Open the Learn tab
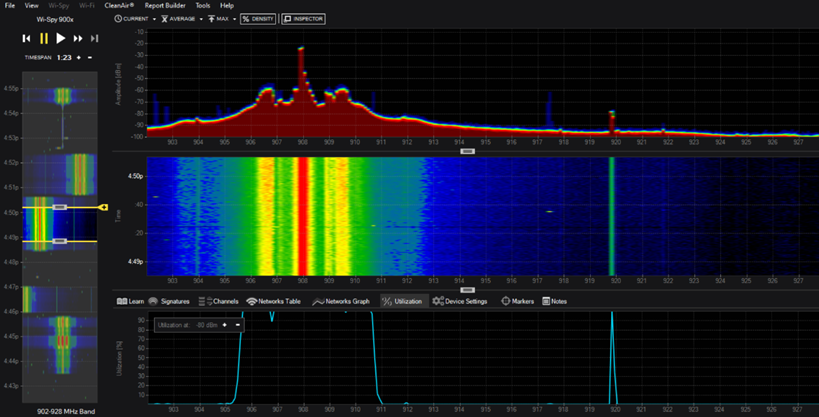This screenshot has width=819, height=417. 130,301
